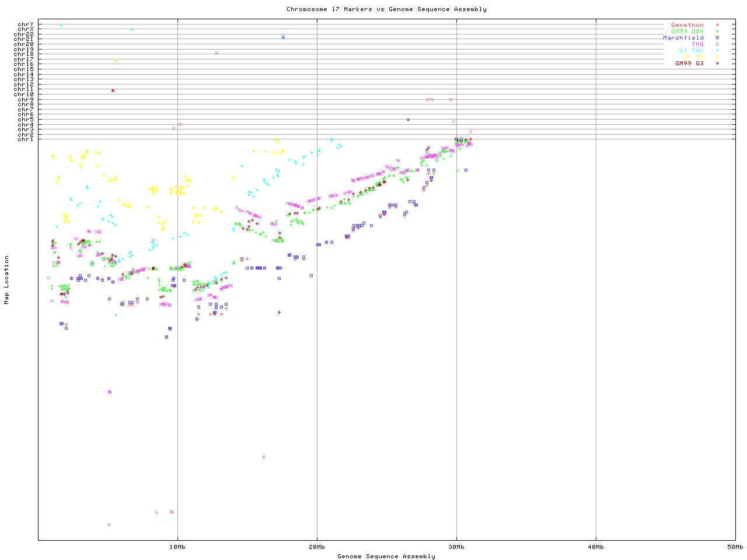Click the chart title text
The width and height of the screenshot is (747, 560).
[x=386, y=9]
